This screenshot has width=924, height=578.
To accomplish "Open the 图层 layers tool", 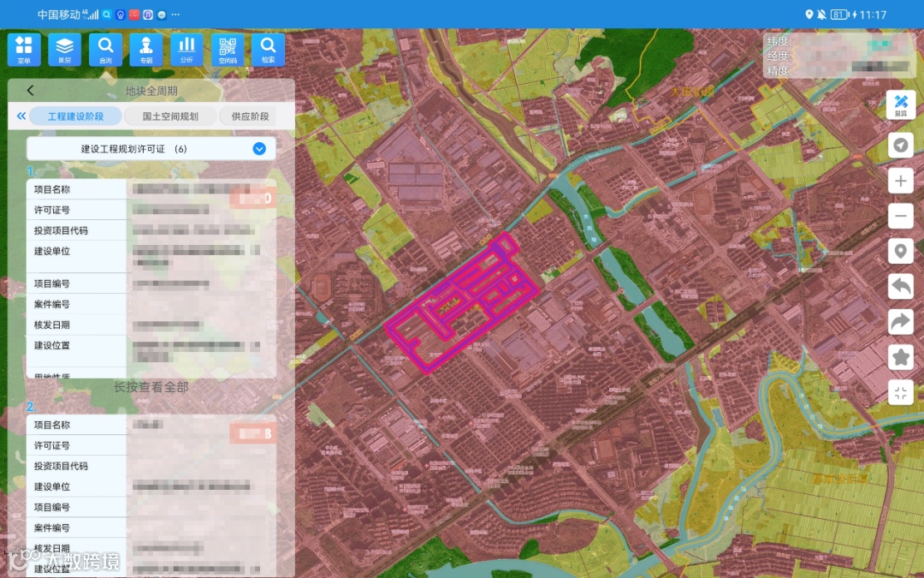I will click(x=65, y=50).
